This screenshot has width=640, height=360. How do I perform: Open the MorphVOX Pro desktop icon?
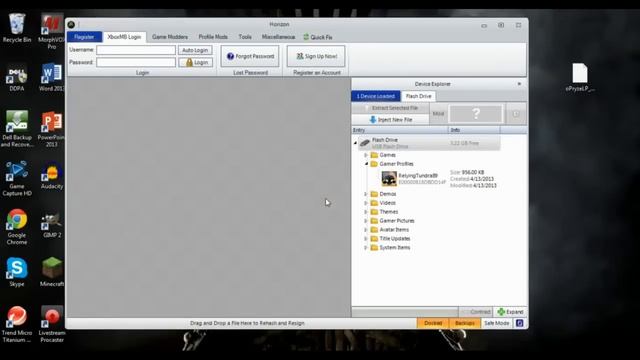pos(51,31)
